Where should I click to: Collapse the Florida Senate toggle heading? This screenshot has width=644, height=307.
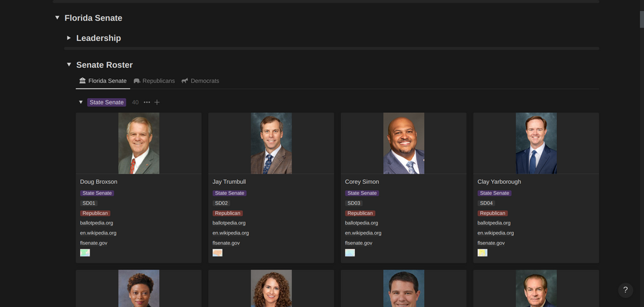click(57, 18)
